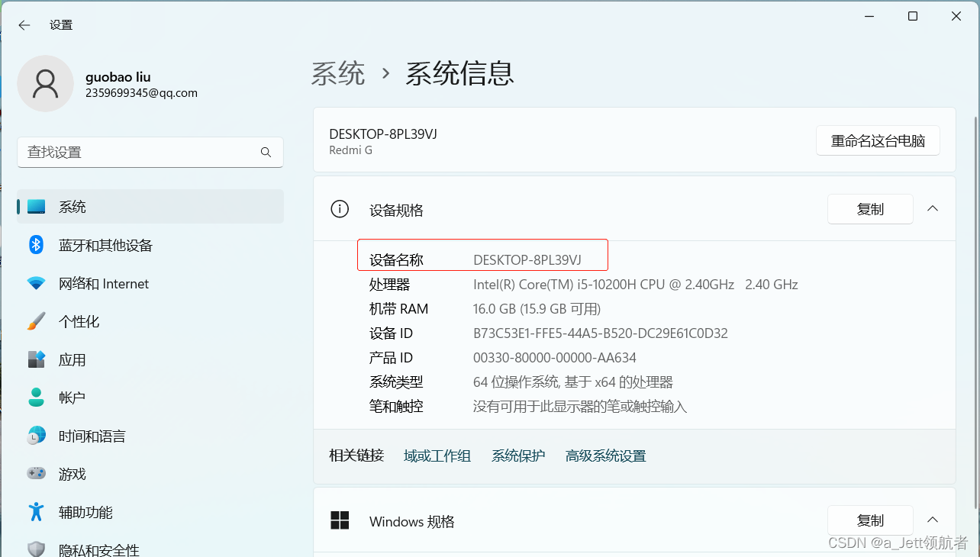Open 帐户 settings
980x557 pixels.
(x=150, y=398)
